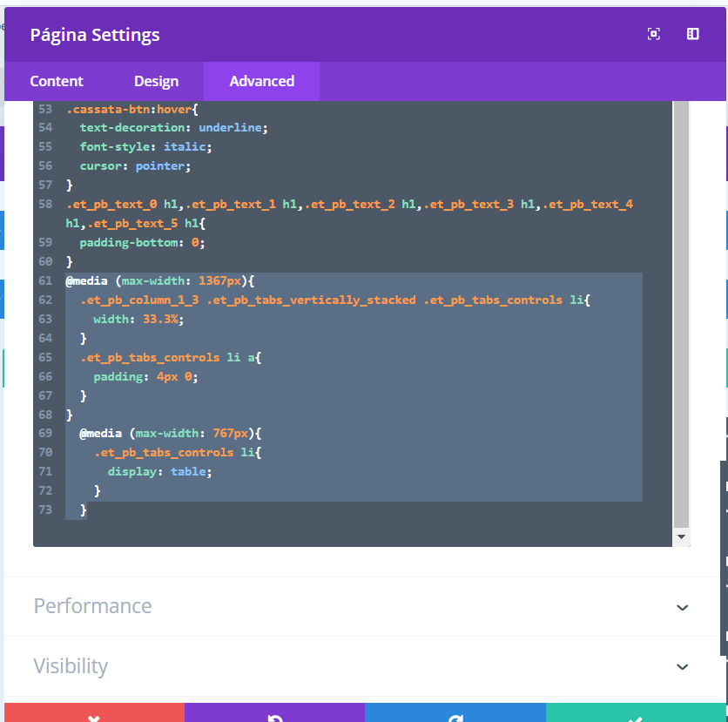This screenshot has height=722, width=728.
Task: Click line 63 width 33.3%
Action: pos(138,319)
